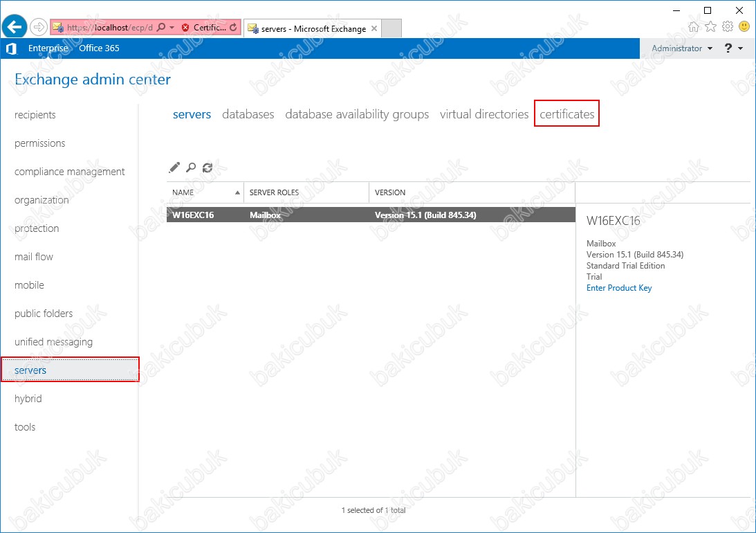
Task: Expand the Administrator account dropdown
Action: tap(682, 48)
